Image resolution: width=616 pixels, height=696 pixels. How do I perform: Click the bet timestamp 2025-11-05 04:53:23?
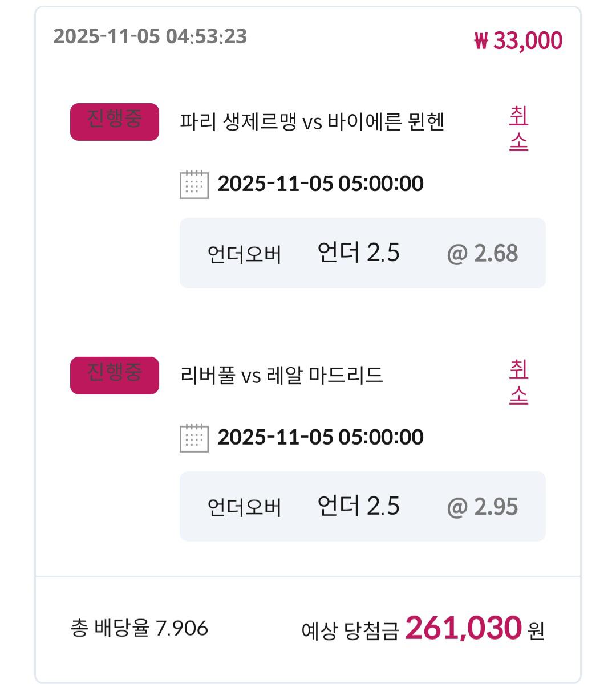(150, 36)
